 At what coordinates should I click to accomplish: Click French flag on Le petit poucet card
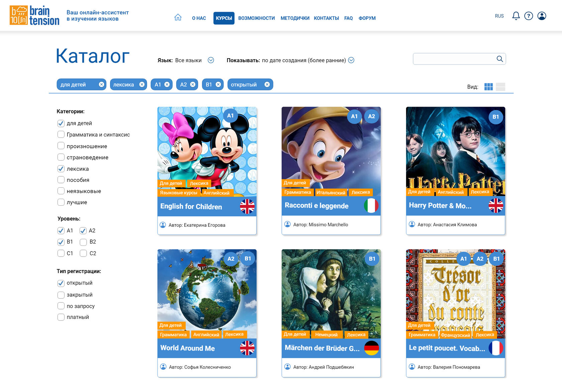[x=496, y=348]
